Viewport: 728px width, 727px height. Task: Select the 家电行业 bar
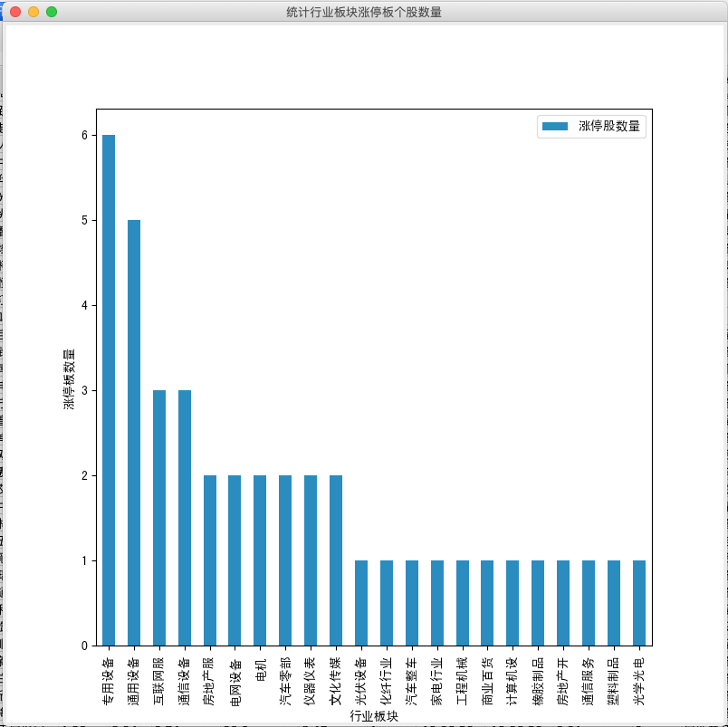pyautogui.click(x=437, y=603)
